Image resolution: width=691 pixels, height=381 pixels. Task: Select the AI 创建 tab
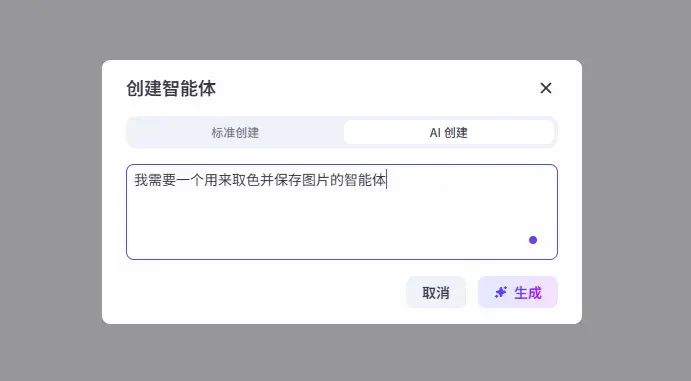449,132
